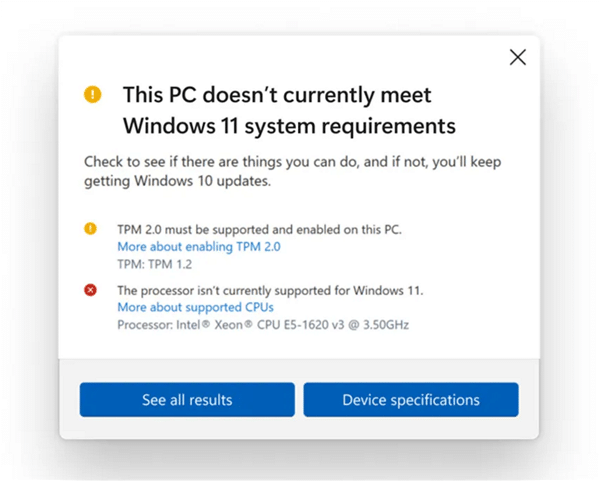Open the 'More about enabling TPM 2.0' link

pos(199,246)
